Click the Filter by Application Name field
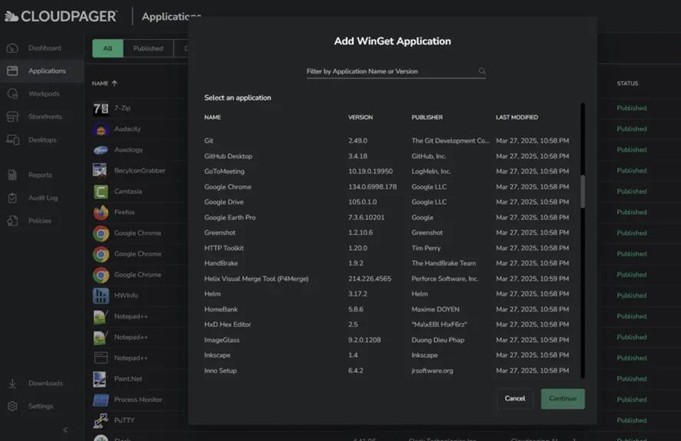The image size is (681, 441). pyautogui.click(x=390, y=72)
